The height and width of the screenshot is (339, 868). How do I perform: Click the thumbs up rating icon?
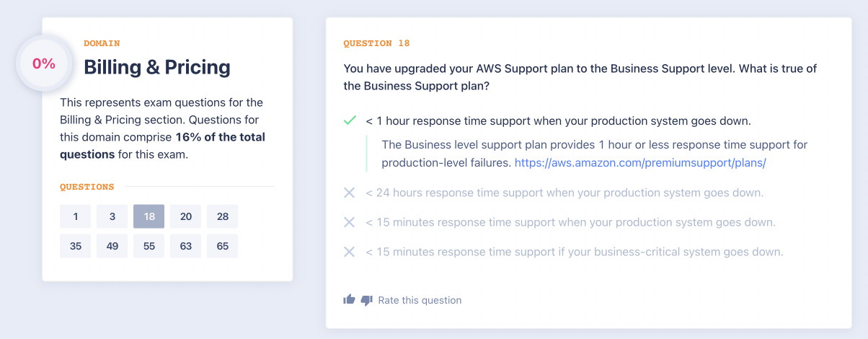coord(350,299)
